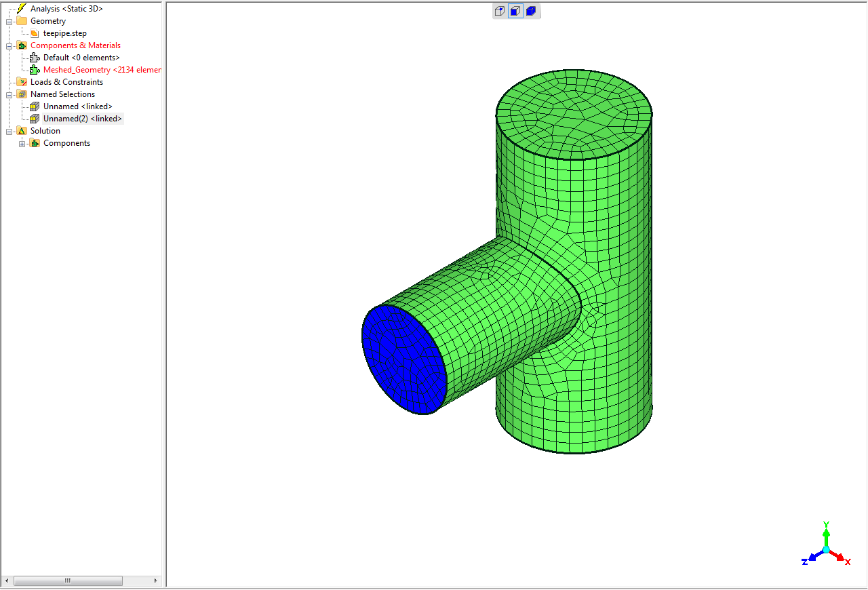Activate the select nodes cube tool
Viewport: 868px width, 590px height.
pos(500,11)
